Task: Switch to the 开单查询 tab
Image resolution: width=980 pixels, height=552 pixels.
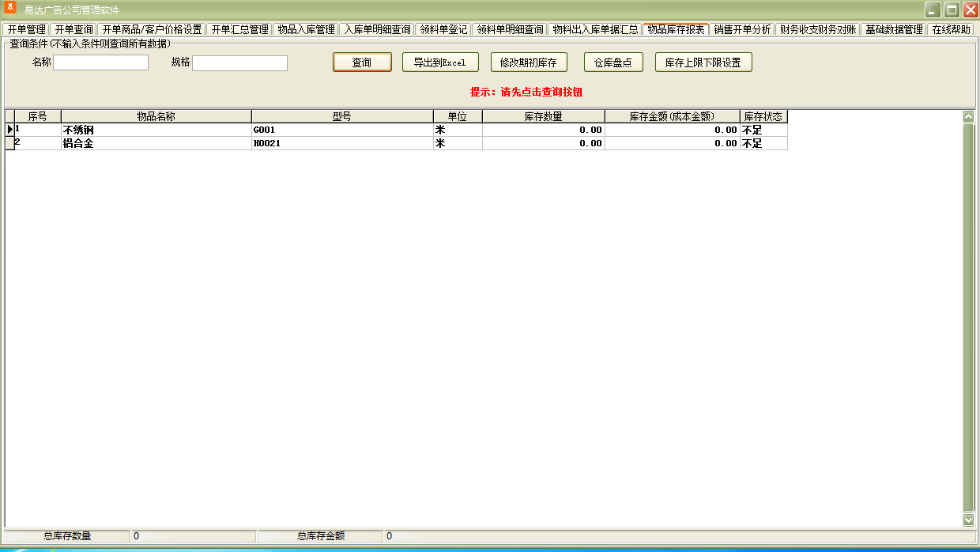Action: click(73, 29)
